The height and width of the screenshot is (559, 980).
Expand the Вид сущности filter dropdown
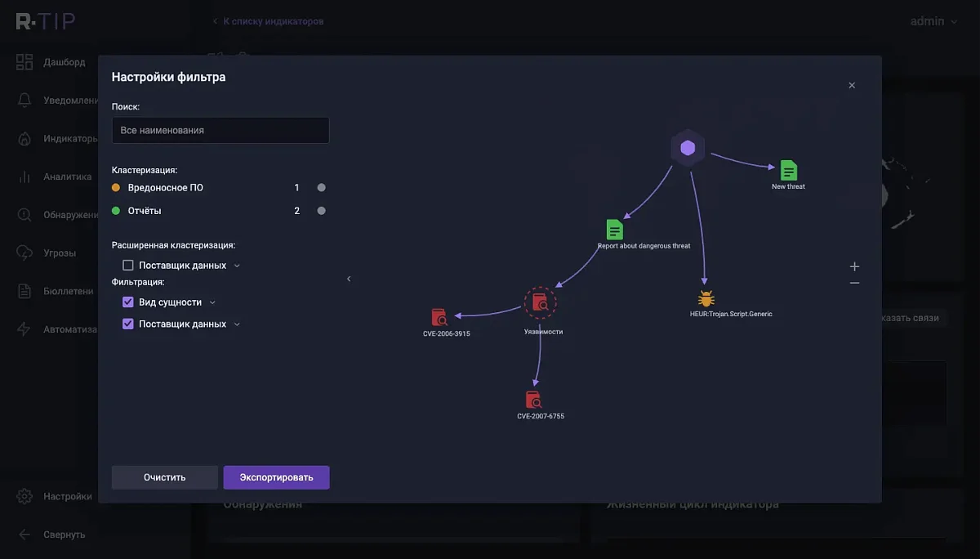212,302
